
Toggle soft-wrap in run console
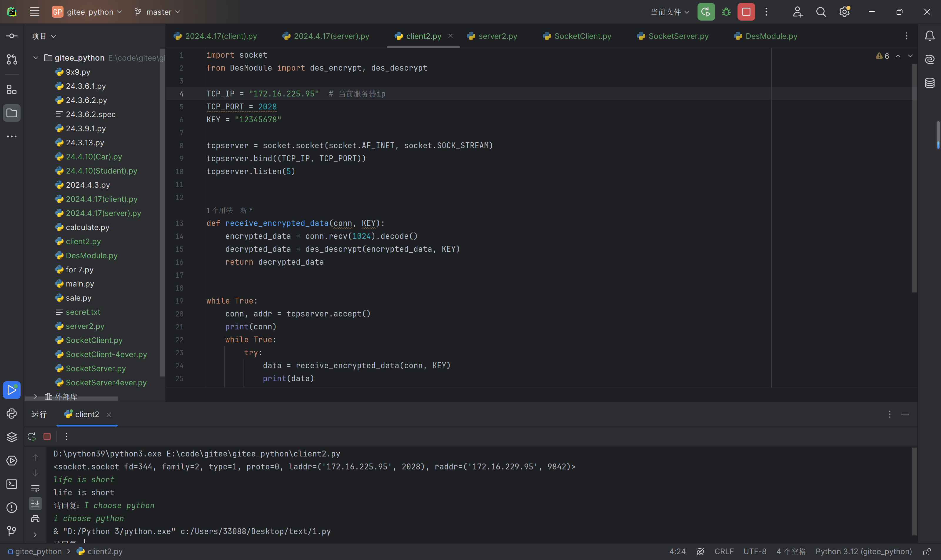coord(35,489)
